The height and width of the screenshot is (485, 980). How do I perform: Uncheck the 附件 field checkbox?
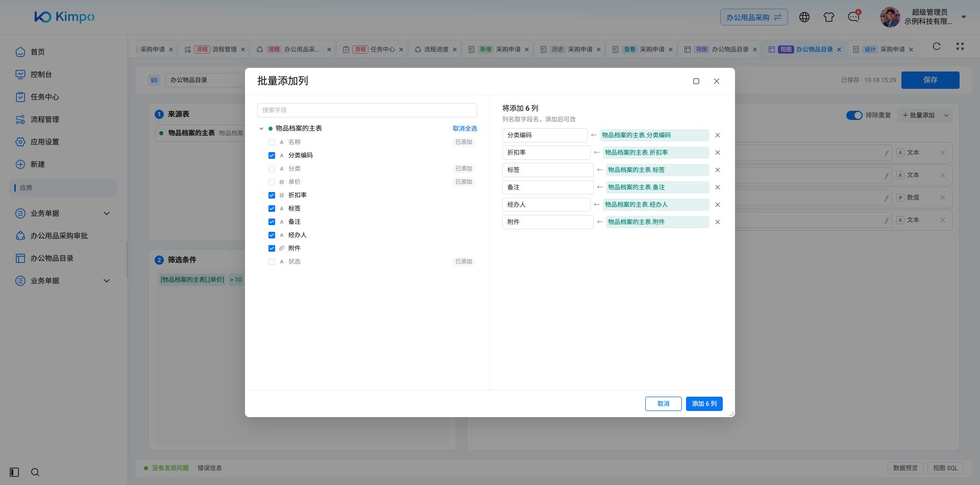(272, 248)
